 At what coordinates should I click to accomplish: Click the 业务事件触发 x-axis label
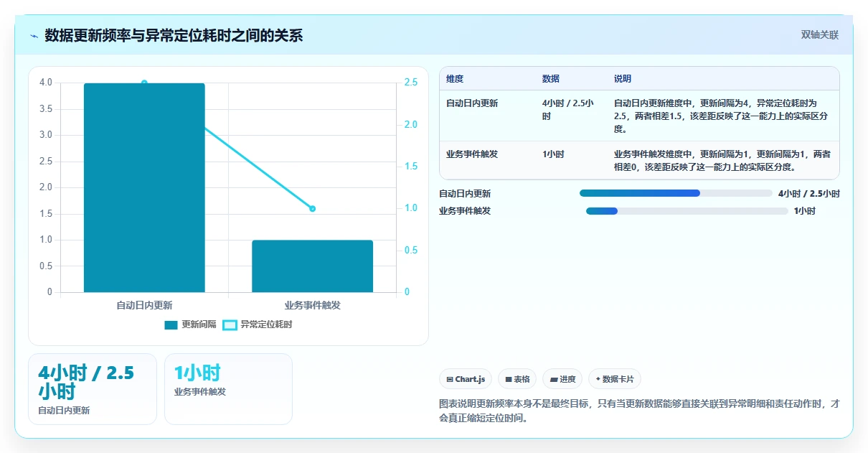click(x=312, y=305)
